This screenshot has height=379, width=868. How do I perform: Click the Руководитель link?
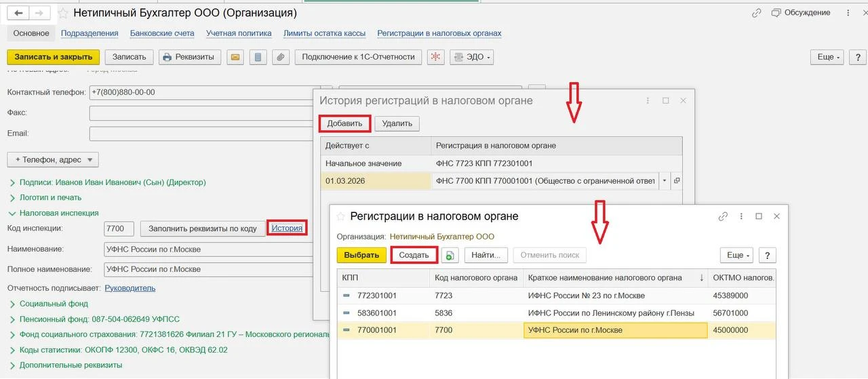pyautogui.click(x=130, y=288)
